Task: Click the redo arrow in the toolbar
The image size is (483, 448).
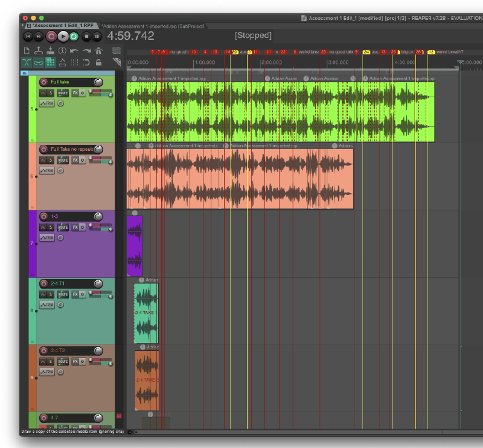Action: click(x=86, y=51)
